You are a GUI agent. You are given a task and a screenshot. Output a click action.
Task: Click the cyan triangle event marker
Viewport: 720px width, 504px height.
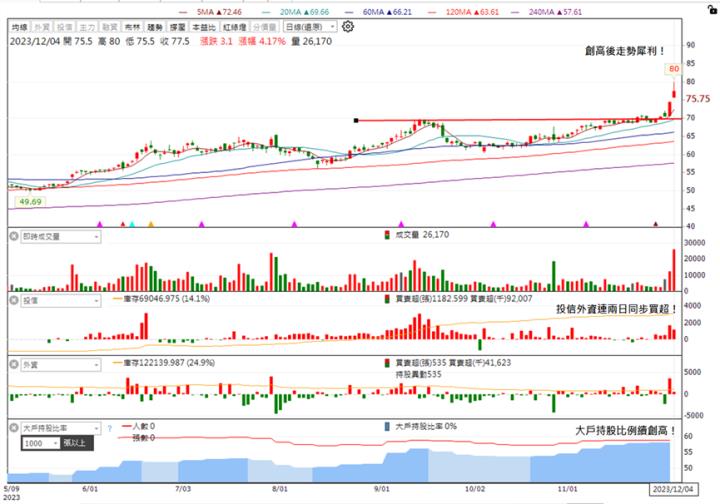132,224
